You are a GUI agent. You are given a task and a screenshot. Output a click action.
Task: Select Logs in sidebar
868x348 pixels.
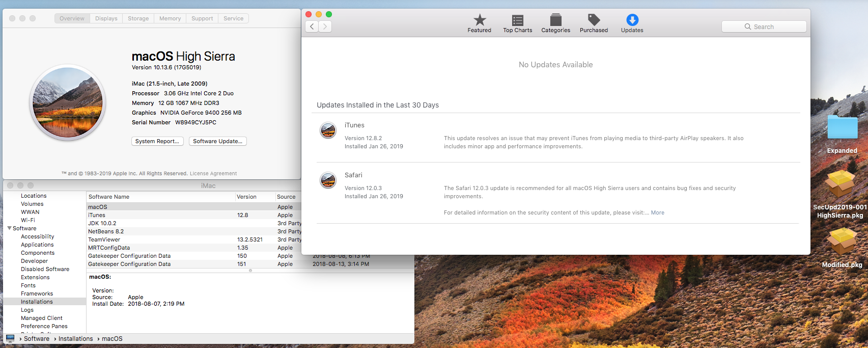[x=27, y=310]
